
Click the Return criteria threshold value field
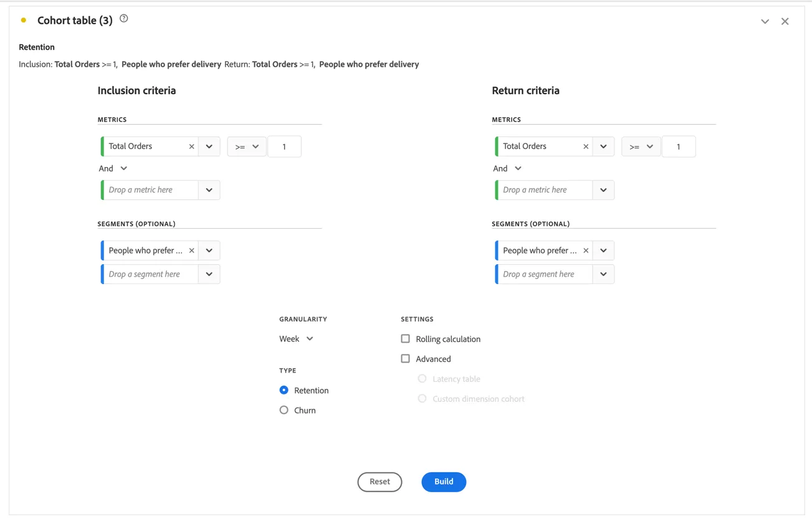679,146
